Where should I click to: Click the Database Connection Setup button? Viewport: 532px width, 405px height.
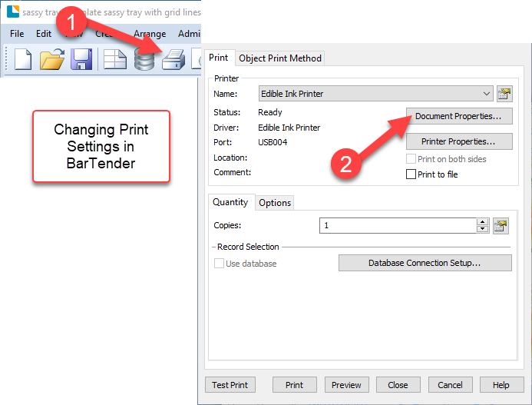pyautogui.click(x=425, y=263)
